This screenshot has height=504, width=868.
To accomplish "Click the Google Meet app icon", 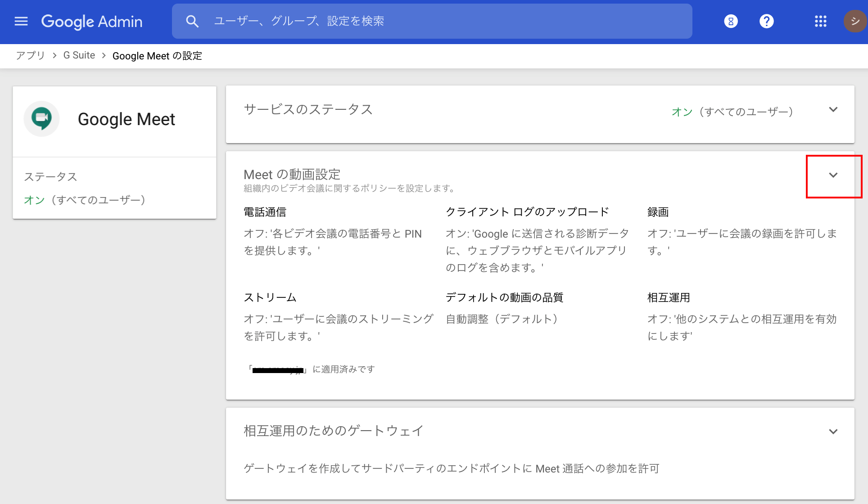I will 41,119.
